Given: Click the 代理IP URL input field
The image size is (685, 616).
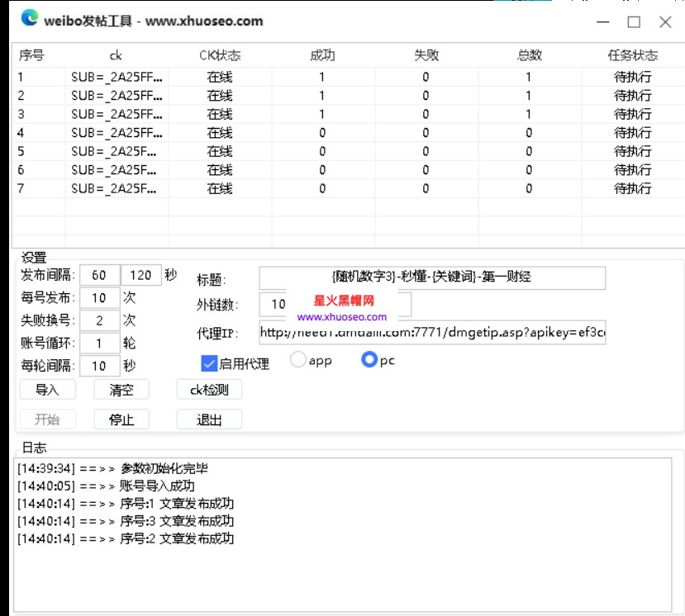Looking at the screenshot, I should click(432, 333).
